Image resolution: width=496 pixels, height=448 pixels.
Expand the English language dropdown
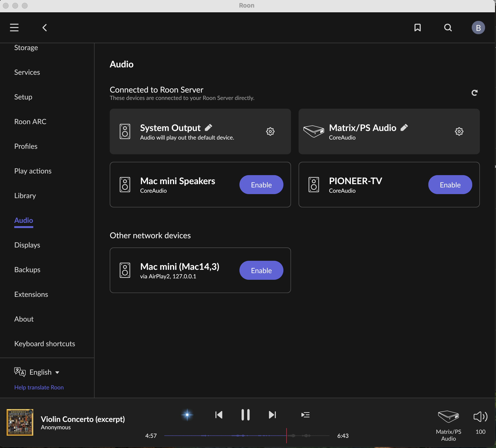coord(44,372)
